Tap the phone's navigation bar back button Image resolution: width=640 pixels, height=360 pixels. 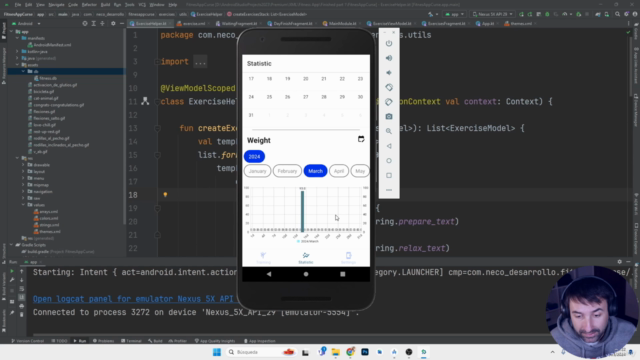tap(269, 274)
